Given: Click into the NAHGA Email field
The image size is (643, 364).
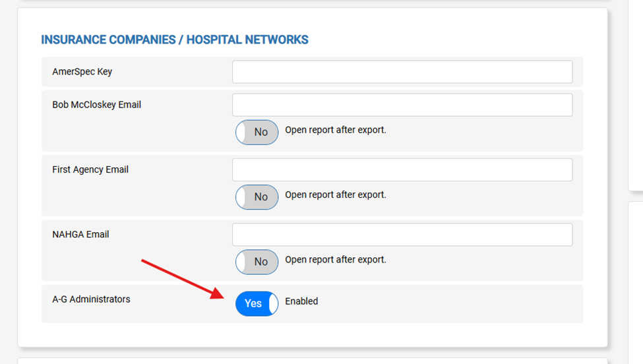Looking at the screenshot, I should coord(402,235).
